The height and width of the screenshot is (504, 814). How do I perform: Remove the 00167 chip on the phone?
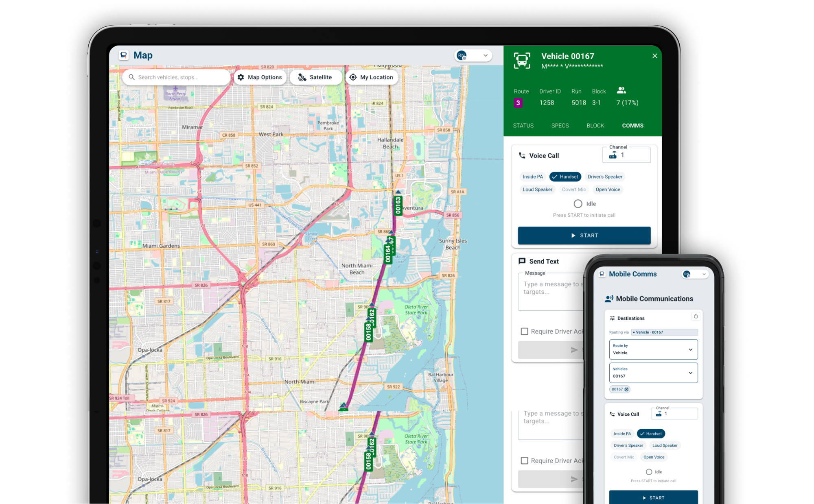pyautogui.click(x=627, y=389)
